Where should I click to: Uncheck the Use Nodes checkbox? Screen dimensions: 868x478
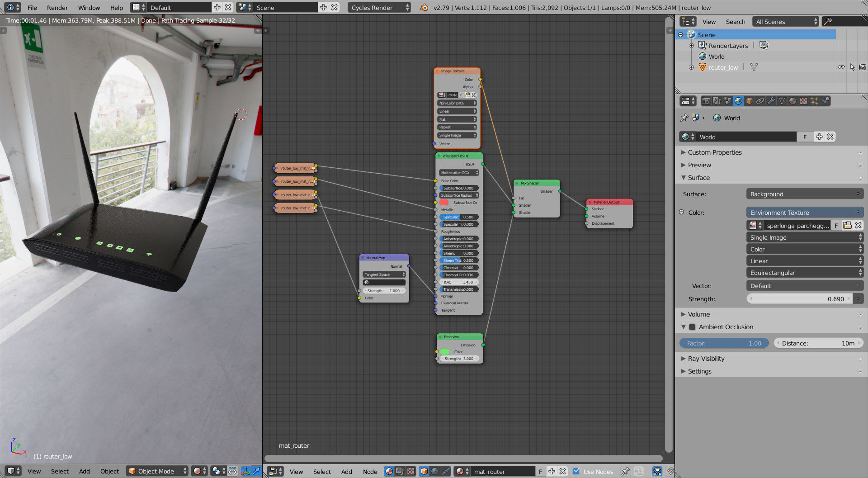pos(576,471)
